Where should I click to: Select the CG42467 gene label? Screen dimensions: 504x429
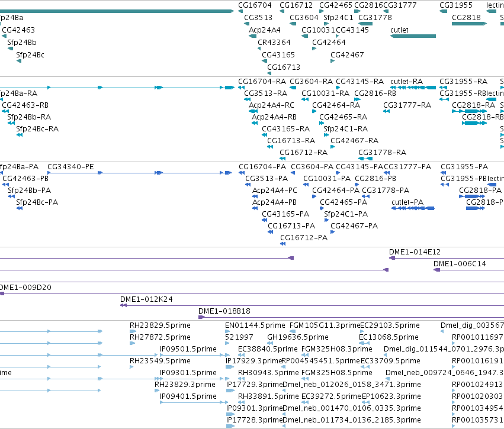point(347,54)
